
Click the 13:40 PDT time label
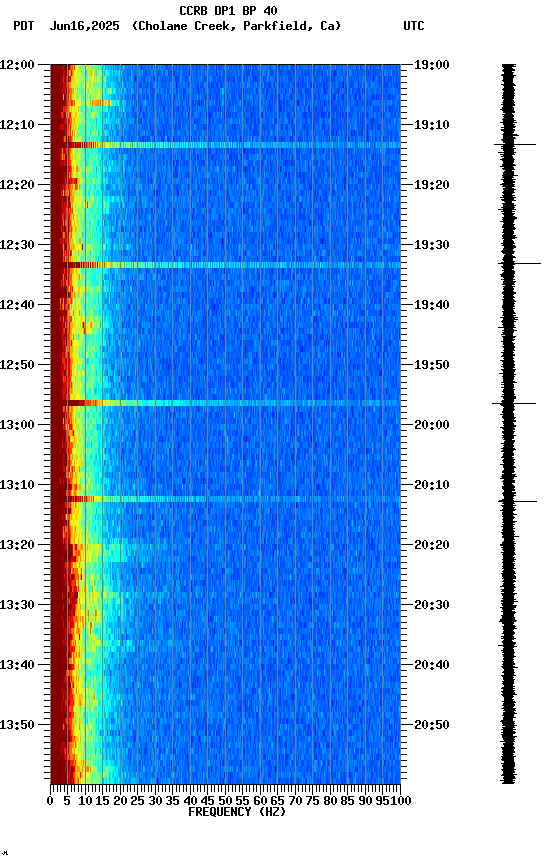point(17,666)
